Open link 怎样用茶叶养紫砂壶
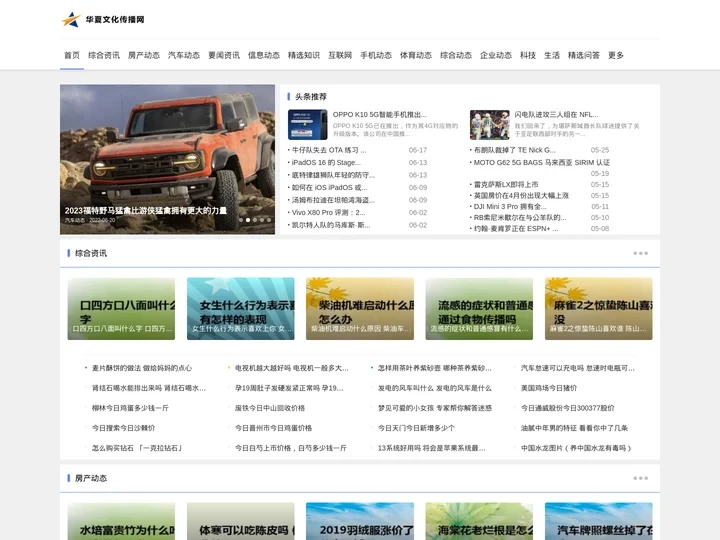 [x=434, y=368]
